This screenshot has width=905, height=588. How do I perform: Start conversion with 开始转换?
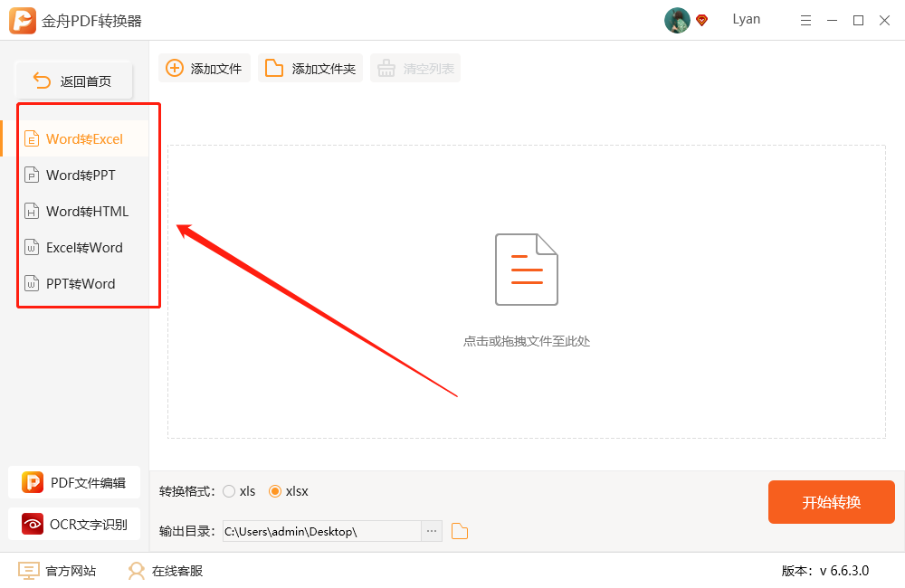[x=831, y=501]
